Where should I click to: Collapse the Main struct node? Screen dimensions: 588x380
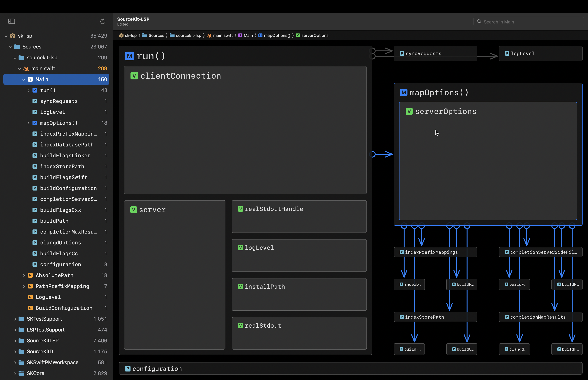tap(24, 79)
